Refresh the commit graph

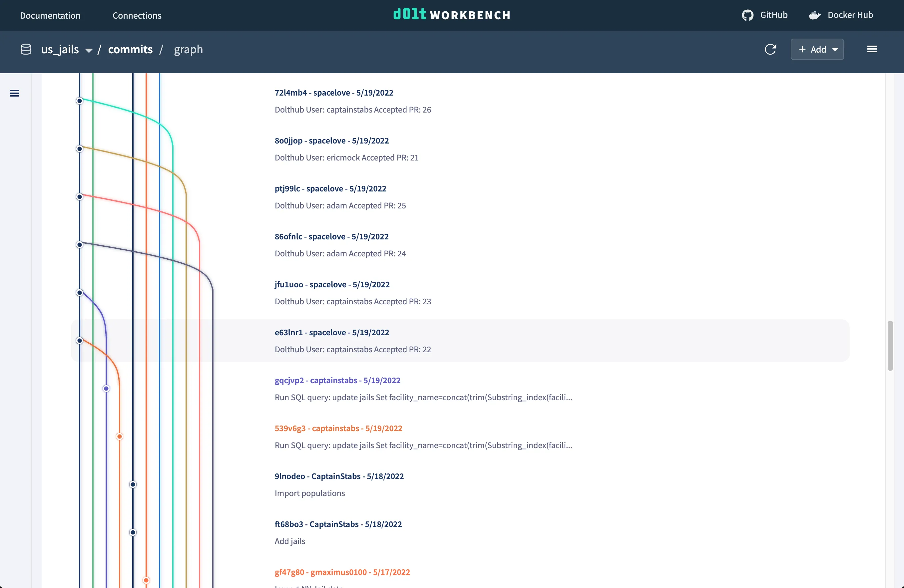tap(770, 49)
